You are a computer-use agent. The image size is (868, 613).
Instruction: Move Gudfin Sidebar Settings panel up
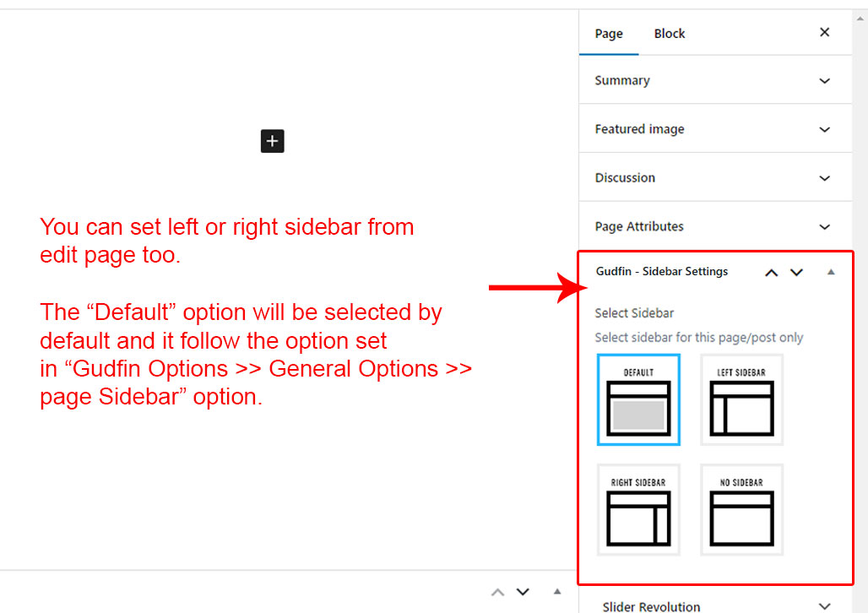point(771,273)
